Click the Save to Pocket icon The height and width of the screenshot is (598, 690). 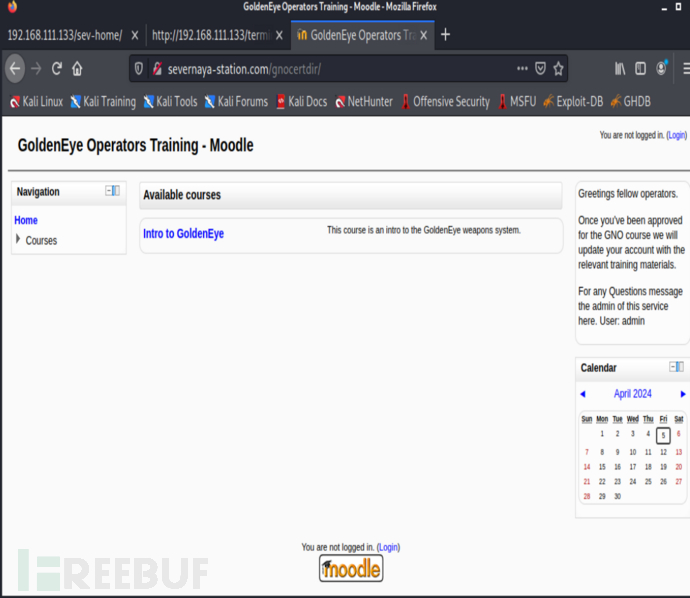540,68
